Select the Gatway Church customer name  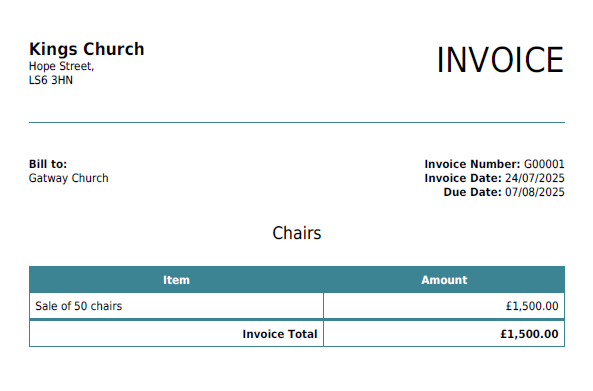tap(68, 178)
